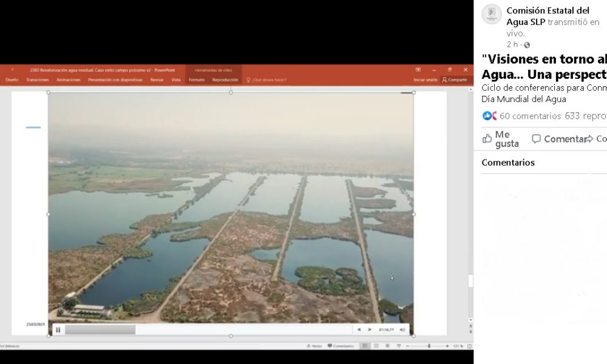The height and width of the screenshot is (364, 607).
Task: Open the Animaciones ribbon tab
Action: pyautogui.click(x=68, y=80)
